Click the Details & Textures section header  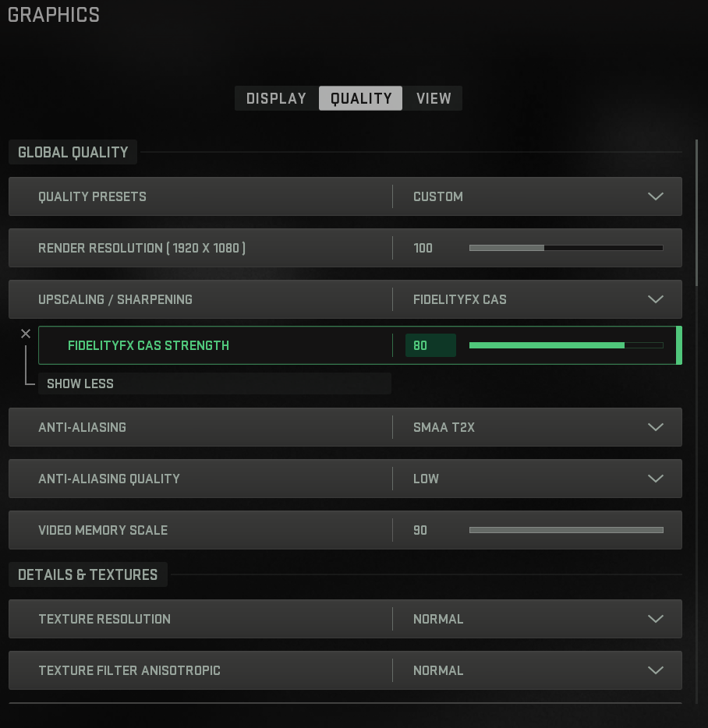[x=87, y=574]
